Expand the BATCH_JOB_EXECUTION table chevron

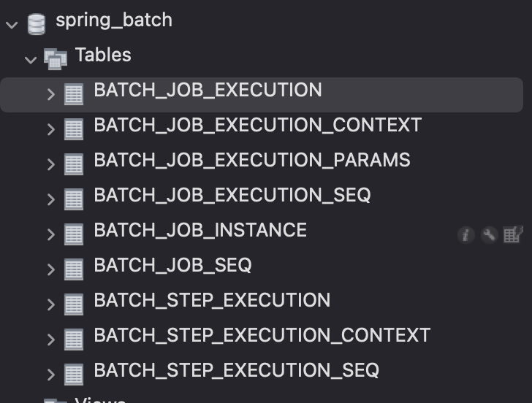point(51,95)
